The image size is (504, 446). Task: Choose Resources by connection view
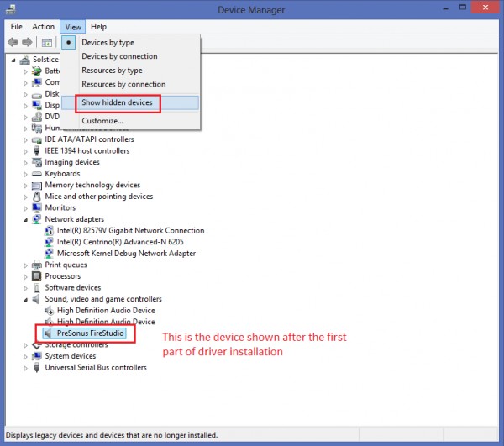(129, 84)
